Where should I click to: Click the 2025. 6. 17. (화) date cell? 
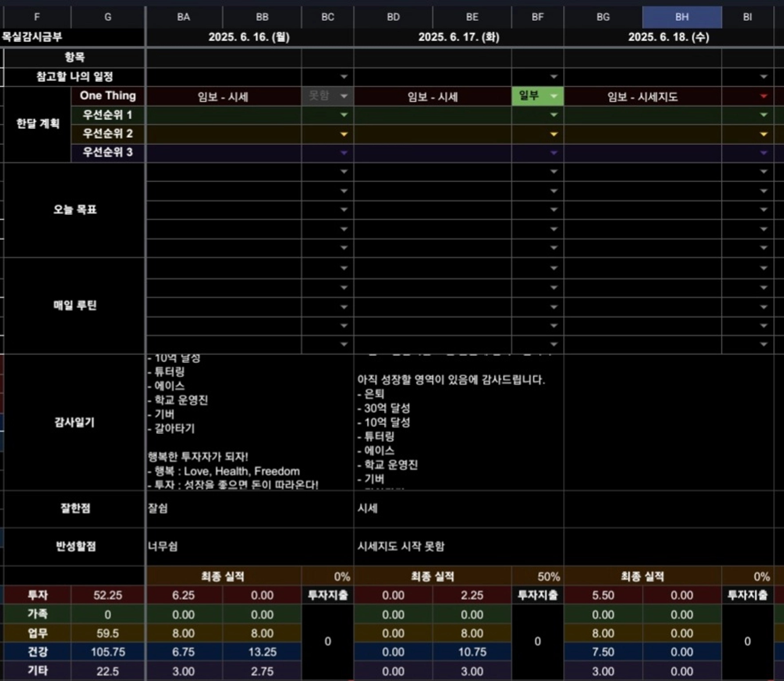click(458, 37)
